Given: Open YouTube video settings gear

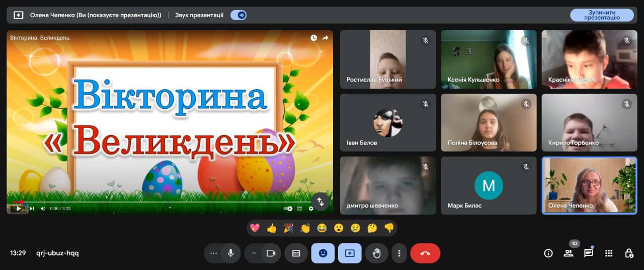Looking at the screenshot, I should (311, 209).
